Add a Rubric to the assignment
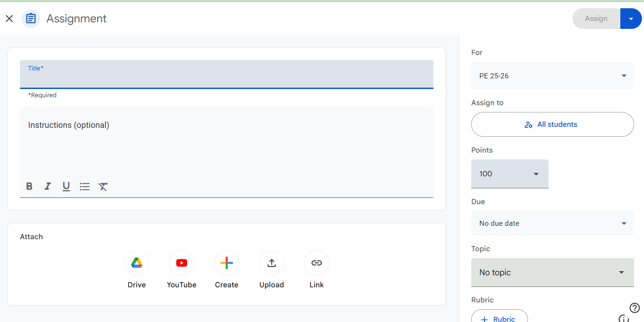The height and width of the screenshot is (322, 644). tap(499, 318)
